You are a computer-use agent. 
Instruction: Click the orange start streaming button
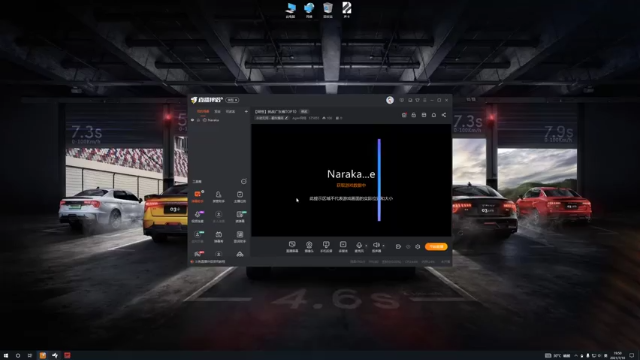[x=436, y=247]
